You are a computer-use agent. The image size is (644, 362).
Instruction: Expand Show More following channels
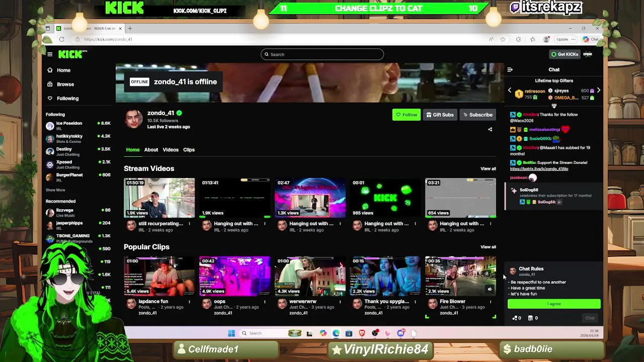55,190
